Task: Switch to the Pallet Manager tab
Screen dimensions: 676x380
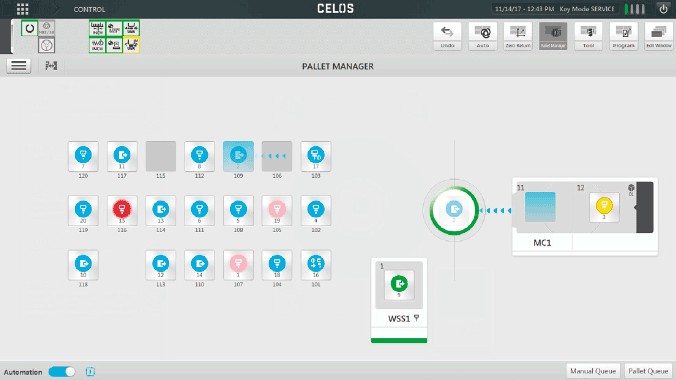Action: tap(553, 36)
